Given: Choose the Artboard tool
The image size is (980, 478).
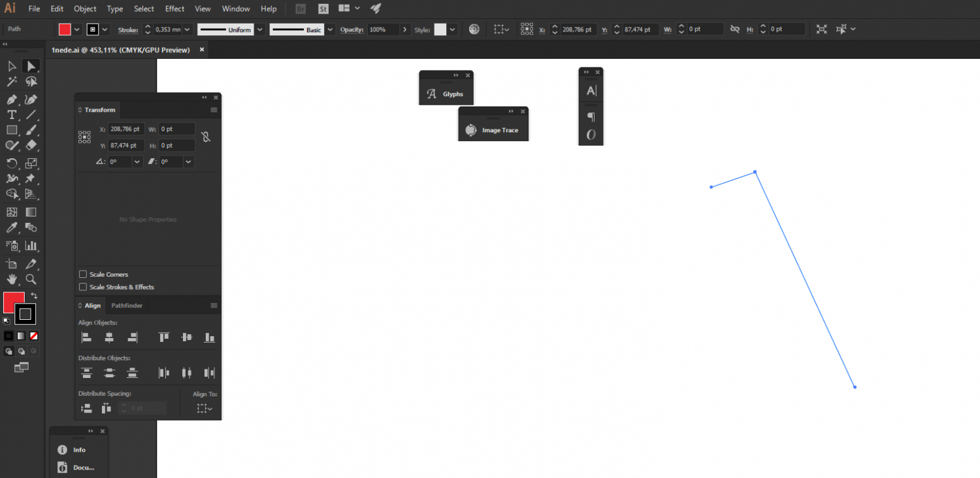Looking at the screenshot, I should tap(12, 264).
